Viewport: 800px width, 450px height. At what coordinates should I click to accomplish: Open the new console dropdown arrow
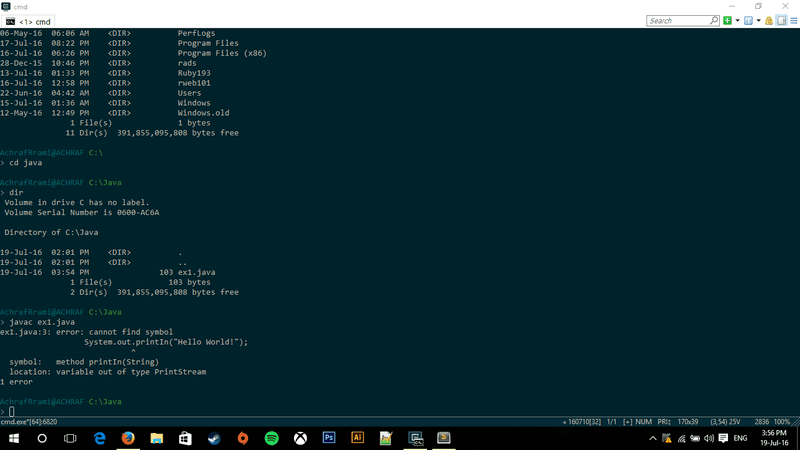pyautogui.click(x=737, y=20)
